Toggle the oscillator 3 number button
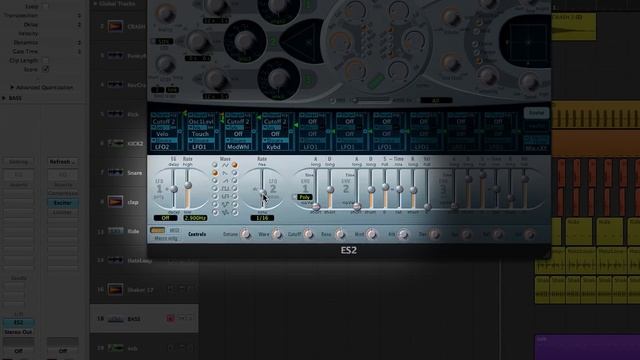This screenshot has height=360, width=640. tap(308, 80)
